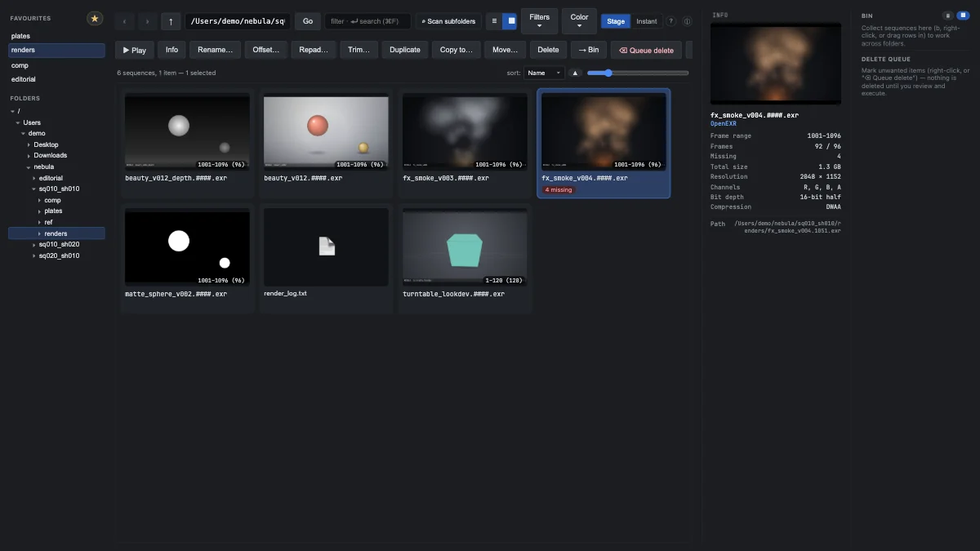Select beauty_v012_depth grey sphere thumbnail
Viewport: 980px width, 551px height.
(x=187, y=133)
